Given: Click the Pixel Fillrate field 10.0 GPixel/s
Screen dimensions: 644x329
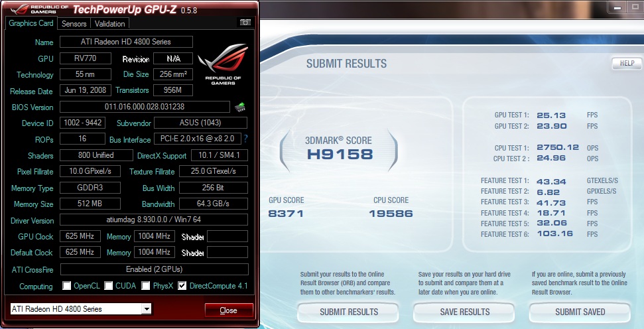Looking at the screenshot, I should 90,171.
